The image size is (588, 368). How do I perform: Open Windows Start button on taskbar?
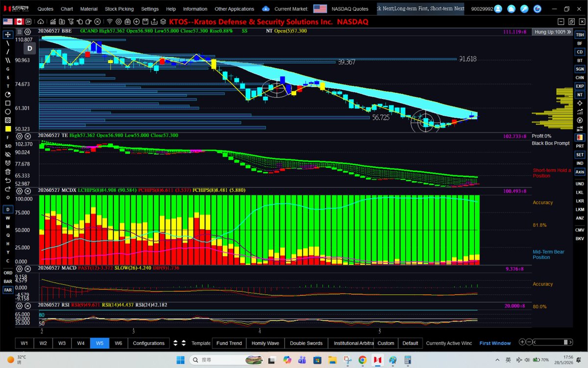(x=181, y=360)
